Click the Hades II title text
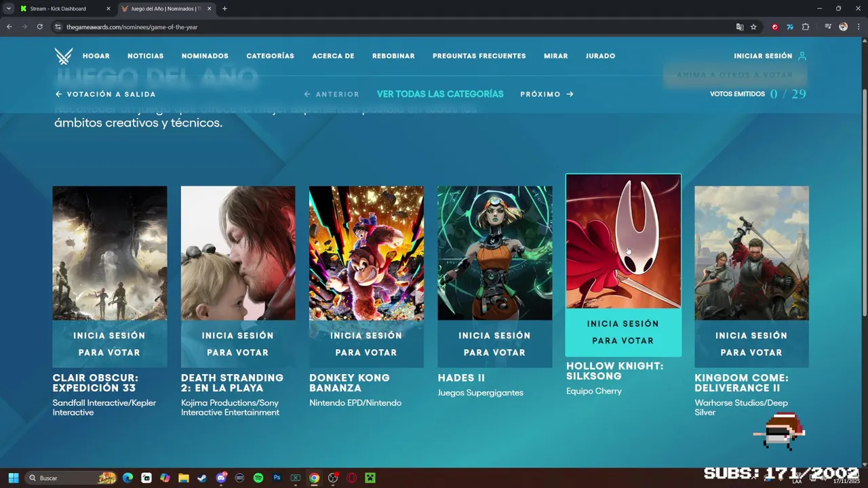 (x=461, y=378)
